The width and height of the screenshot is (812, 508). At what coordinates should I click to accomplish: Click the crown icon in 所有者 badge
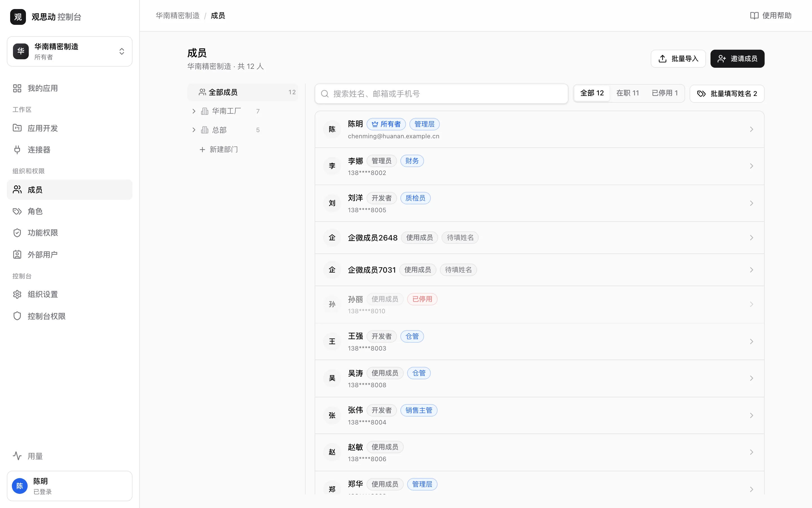pyautogui.click(x=375, y=124)
